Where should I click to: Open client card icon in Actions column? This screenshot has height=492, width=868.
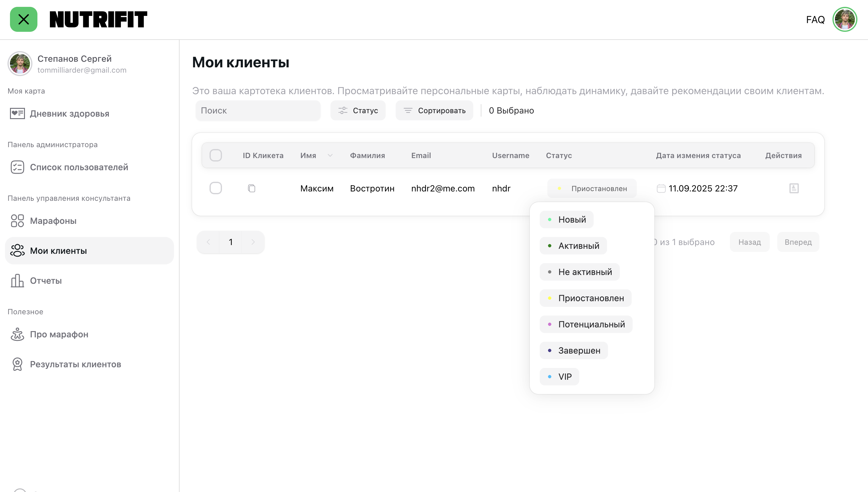click(794, 188)
